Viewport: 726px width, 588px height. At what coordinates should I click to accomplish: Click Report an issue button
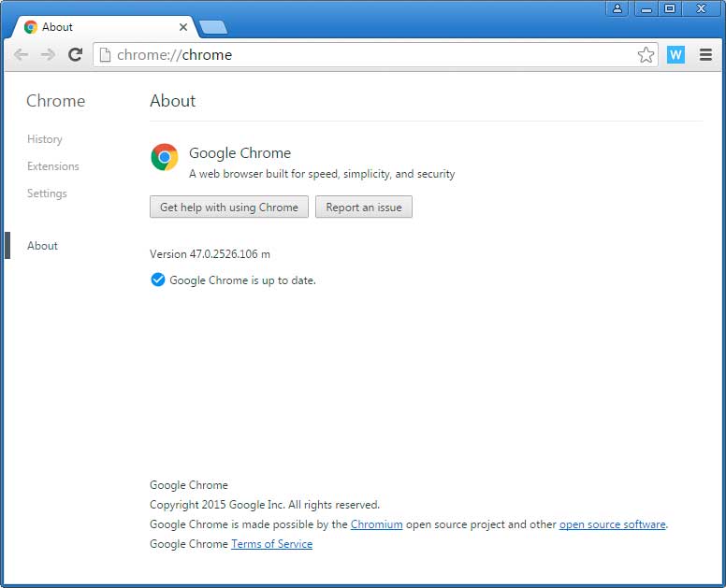click(x=364, y=207)
